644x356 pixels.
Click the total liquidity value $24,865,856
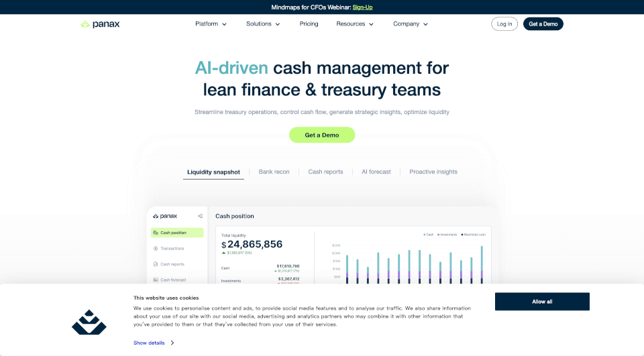252,244
